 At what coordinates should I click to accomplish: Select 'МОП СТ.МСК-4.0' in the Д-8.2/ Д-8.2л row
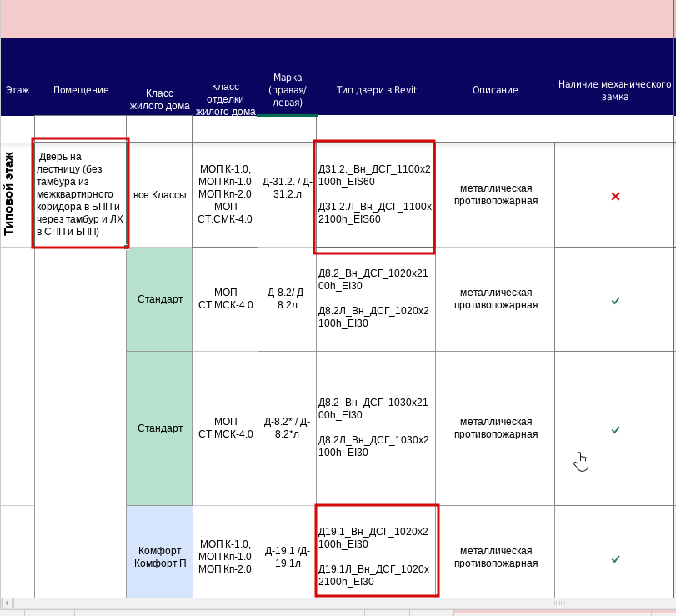point(225,299)
